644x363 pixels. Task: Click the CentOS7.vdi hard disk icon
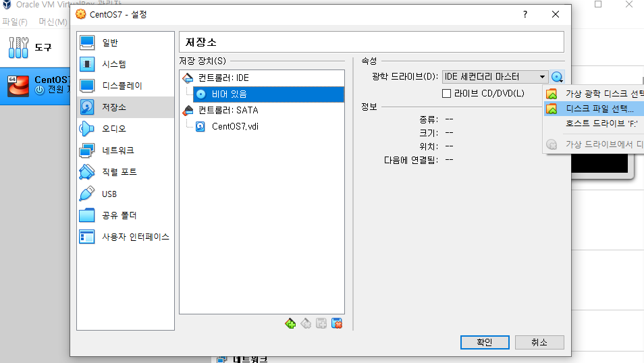[x=200, y=126]
